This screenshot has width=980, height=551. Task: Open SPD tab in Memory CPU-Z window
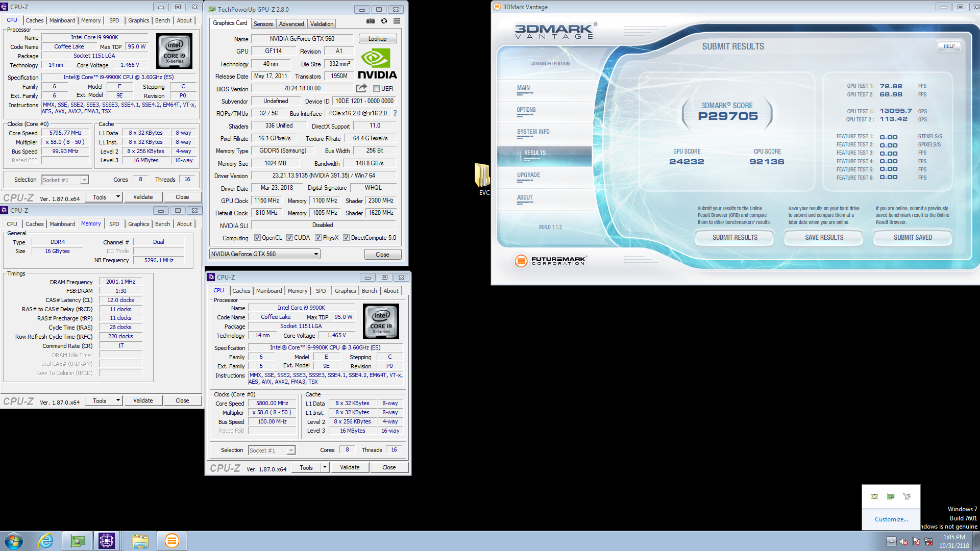click(x=114, y=224)
